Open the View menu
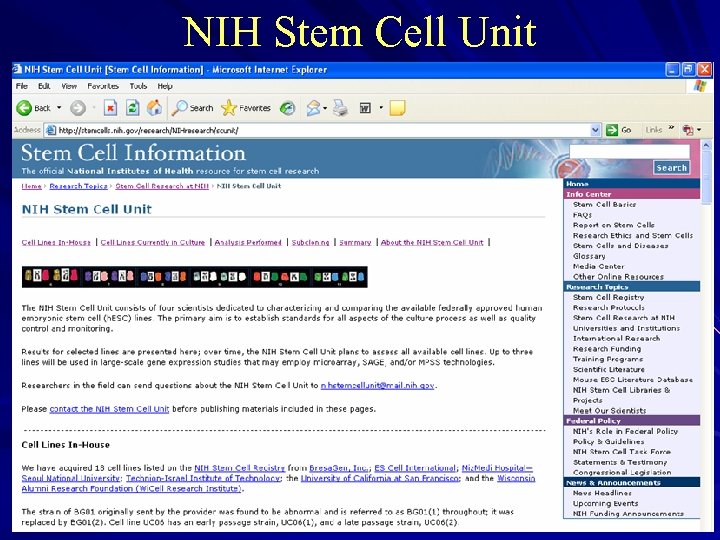Viewport: 720px width, 540px height. pyautogui.click(x=69, y=86)
